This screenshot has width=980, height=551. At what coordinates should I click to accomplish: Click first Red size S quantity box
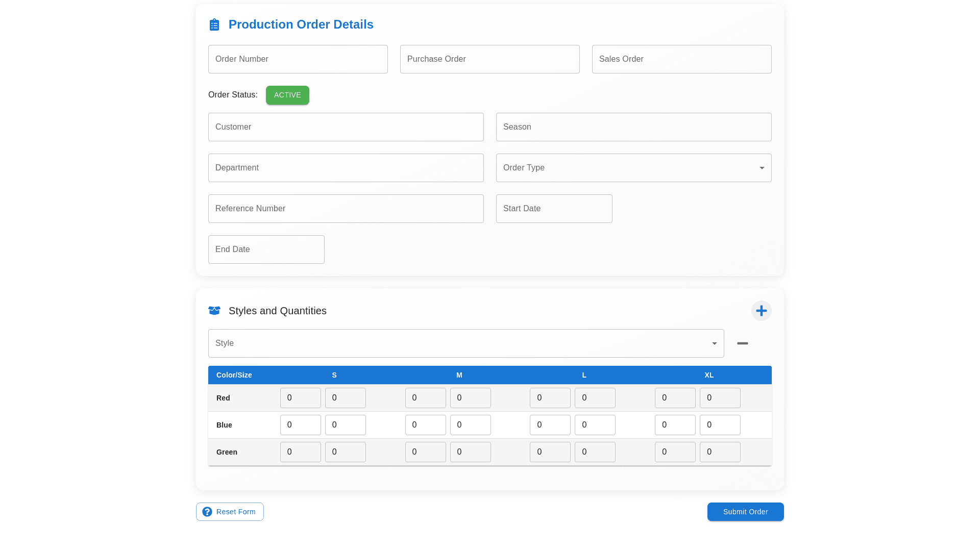pos(300,398)
